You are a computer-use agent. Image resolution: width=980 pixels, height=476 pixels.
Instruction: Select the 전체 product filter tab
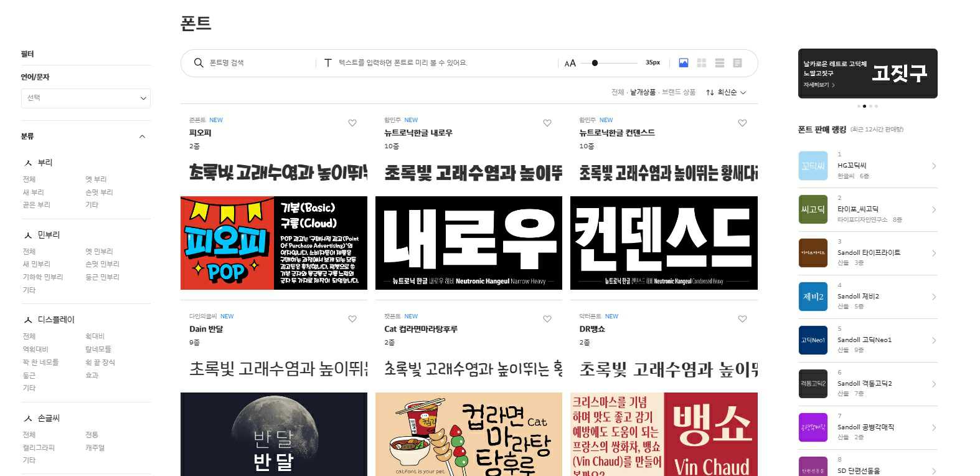617,92
